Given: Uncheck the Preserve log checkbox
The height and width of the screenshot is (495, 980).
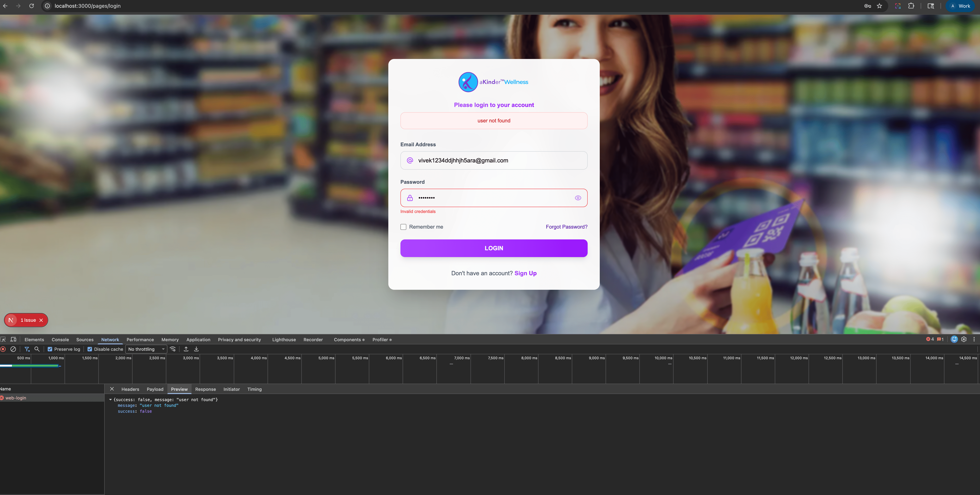Looking at the screenshot, I should coord(50,349).
